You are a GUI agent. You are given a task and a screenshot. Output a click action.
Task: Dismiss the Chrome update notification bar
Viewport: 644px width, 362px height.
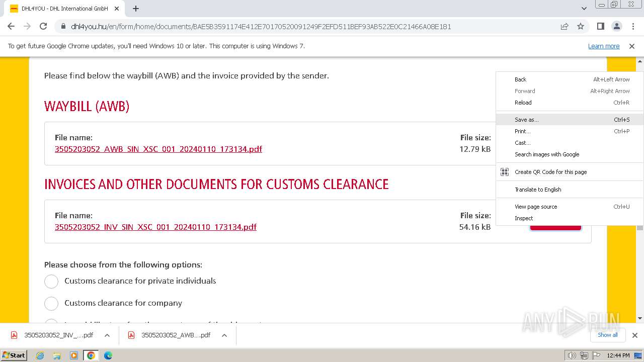coord(632,46)
